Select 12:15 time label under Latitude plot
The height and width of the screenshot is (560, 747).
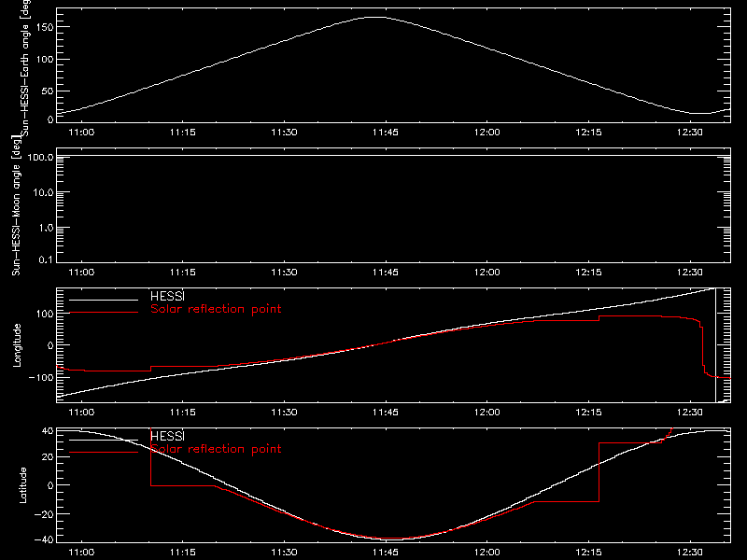[x=588, y=553]
